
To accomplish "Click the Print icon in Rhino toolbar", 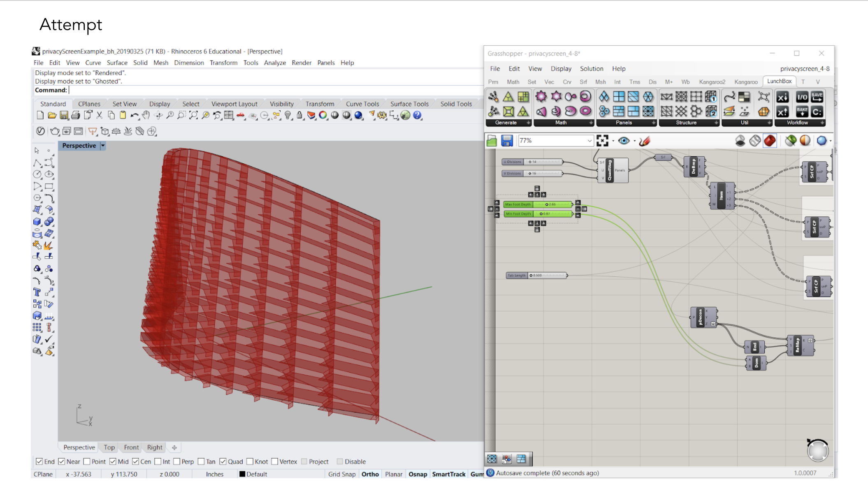I will (75, 116).
